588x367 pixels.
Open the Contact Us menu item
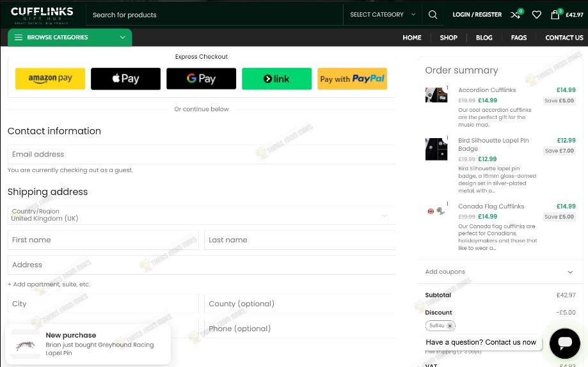click(x=564, y=38)
